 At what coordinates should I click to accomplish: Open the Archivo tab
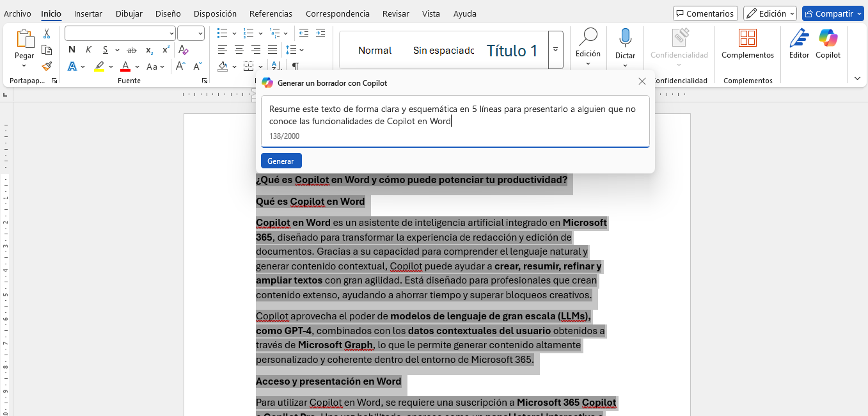(x=17, y=13)
